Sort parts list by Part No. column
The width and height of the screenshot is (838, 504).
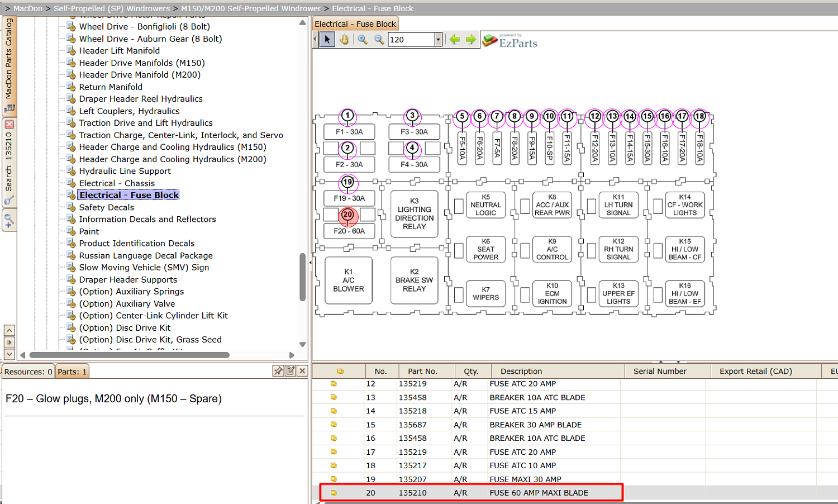(423, 371)
